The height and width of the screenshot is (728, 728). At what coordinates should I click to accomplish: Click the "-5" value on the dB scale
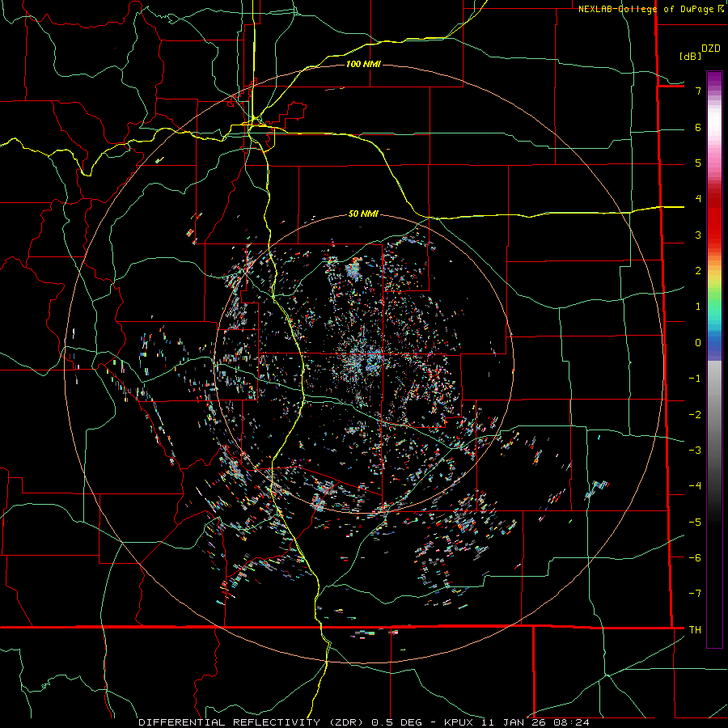point(695,523)
